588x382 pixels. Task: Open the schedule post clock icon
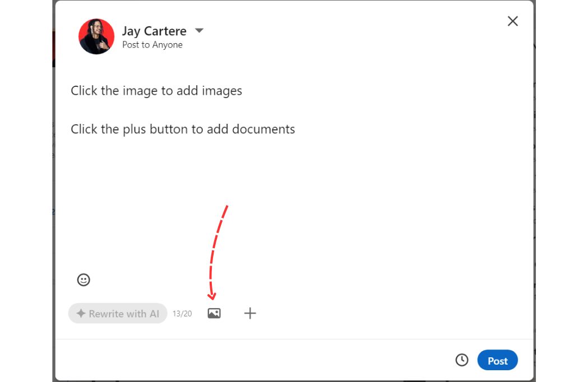click(x=462, y=360)
